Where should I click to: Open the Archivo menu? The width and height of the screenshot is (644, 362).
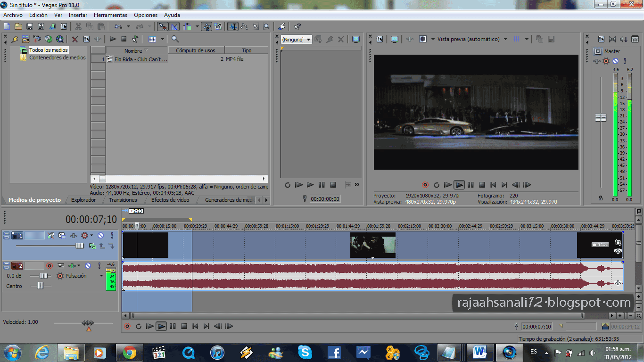[x=13, y=15]
